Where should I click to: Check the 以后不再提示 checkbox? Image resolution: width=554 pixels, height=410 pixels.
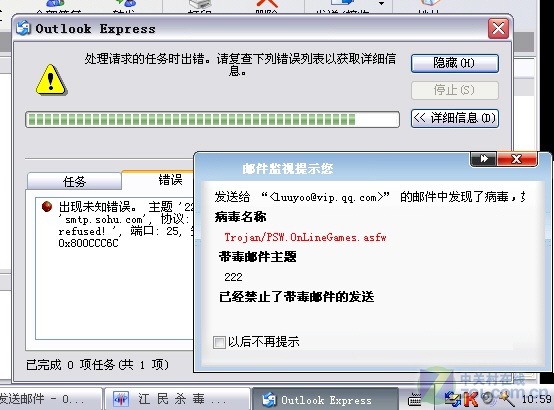pos(219,342)
